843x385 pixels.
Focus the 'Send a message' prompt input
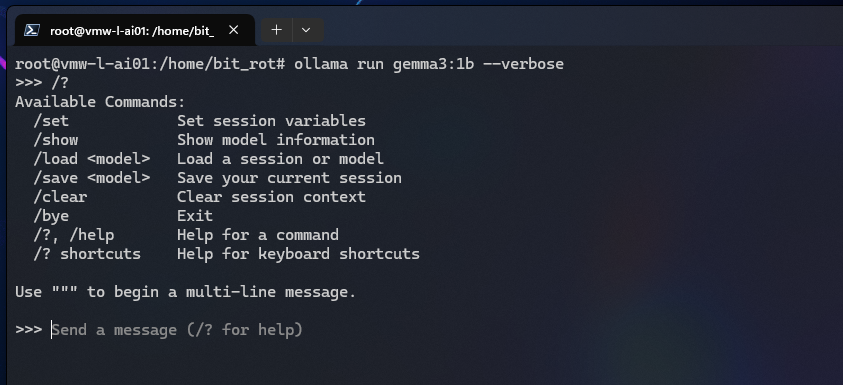tap(177, 330)
